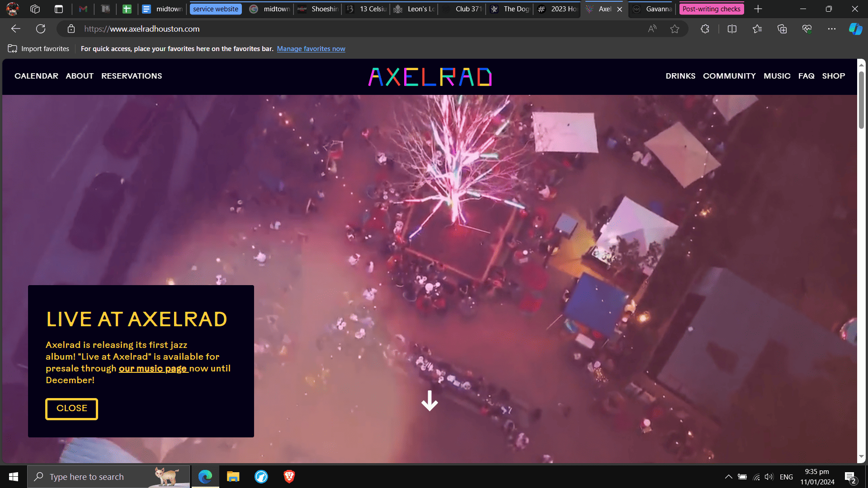This screenshot has width=868, height=488.
Task: Add this page to favorites star
Action: (x=675, y=29)
